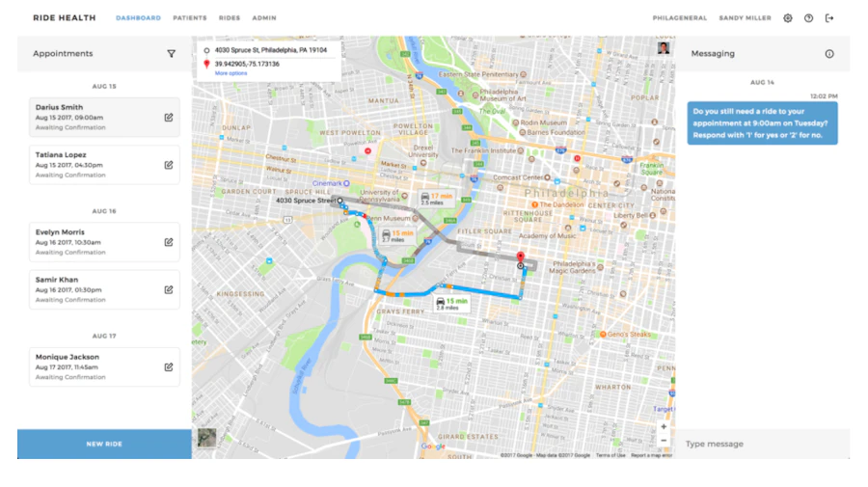Show Messaging info icon details
Screen dimensions: 868x487
point(829,54)
